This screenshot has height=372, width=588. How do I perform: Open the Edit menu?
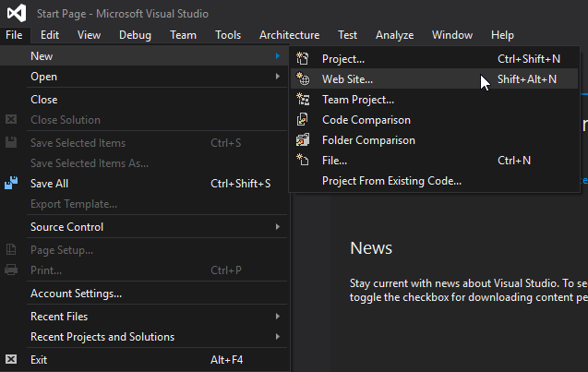50,35
